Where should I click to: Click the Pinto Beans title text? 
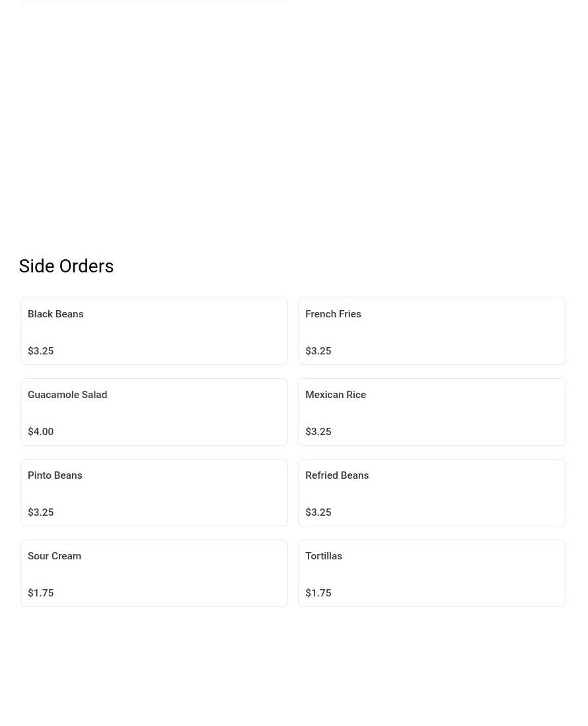(x=55, y=475)
